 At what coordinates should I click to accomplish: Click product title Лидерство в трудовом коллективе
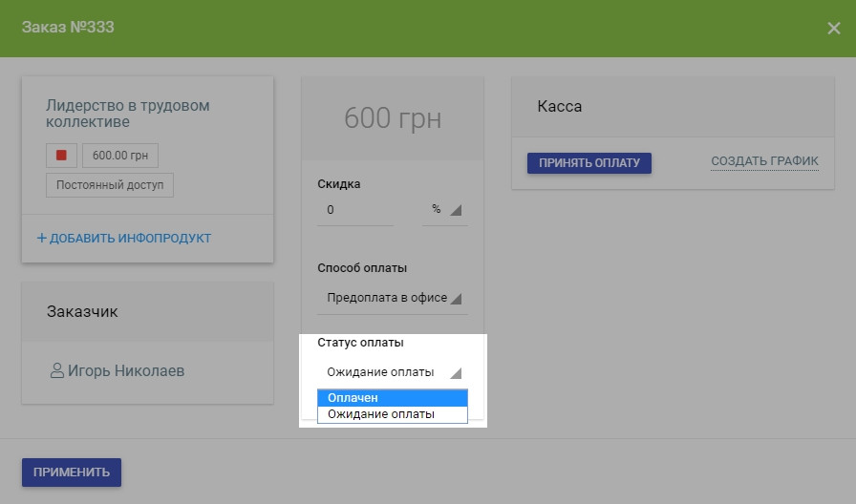pyautogui.click(x=127, y=114)
